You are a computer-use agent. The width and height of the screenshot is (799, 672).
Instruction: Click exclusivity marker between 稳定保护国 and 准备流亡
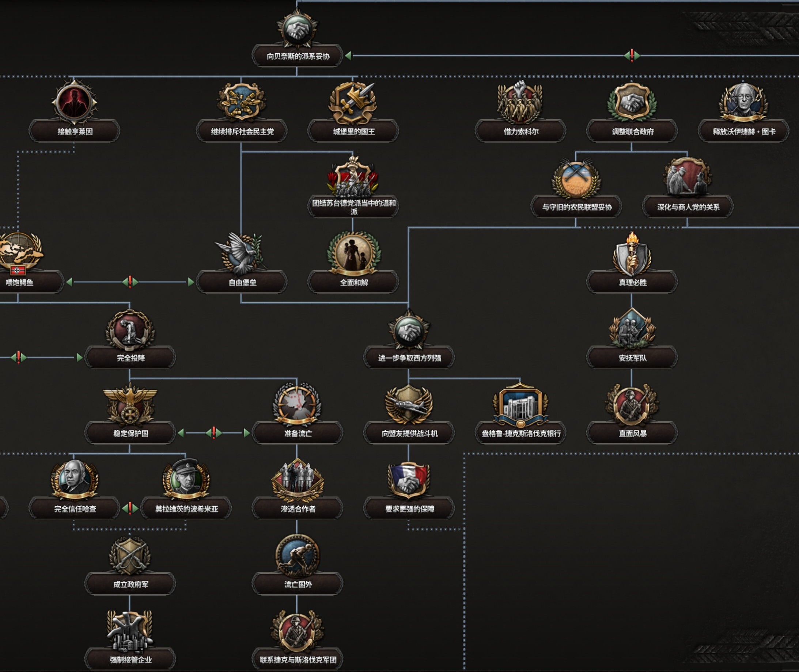click(x=214, y=433)
